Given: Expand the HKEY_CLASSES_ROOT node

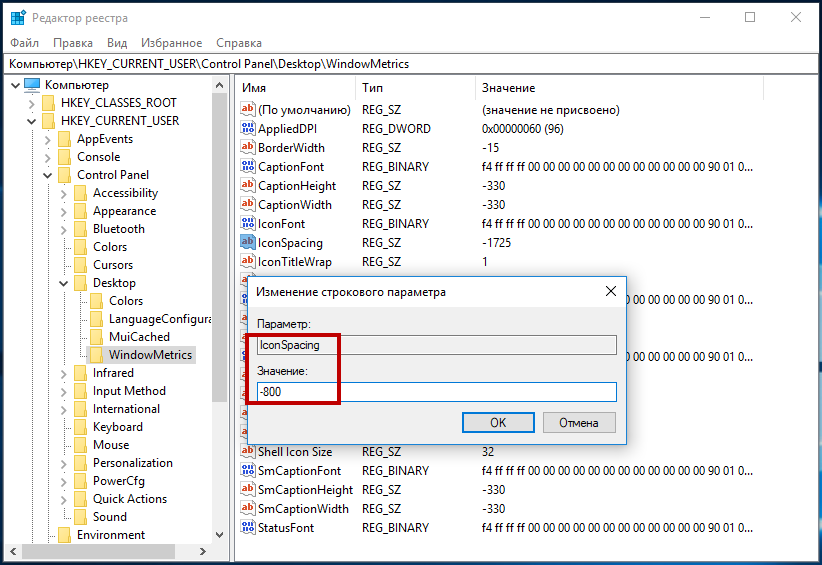Looking at the screenshot, I should coord(31,103).
